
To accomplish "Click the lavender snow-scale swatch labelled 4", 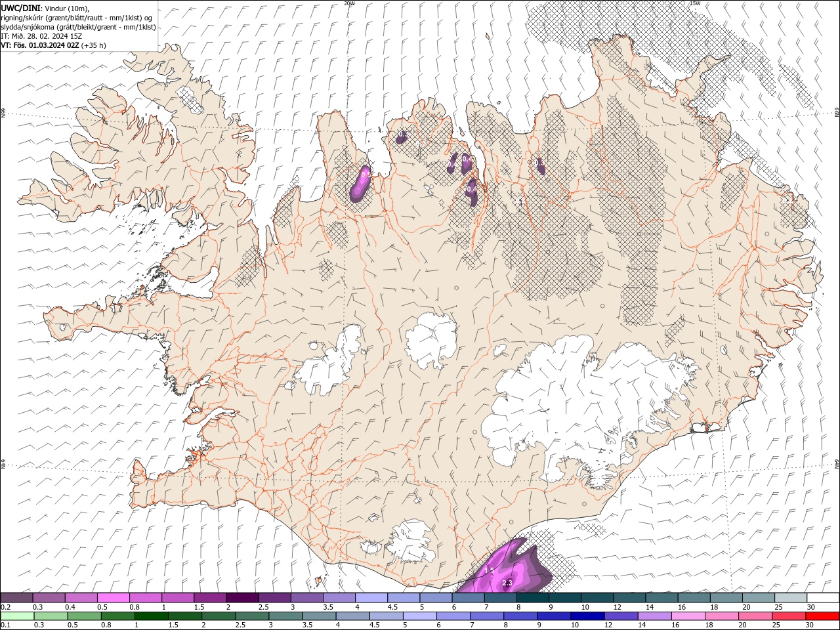I will [371, 598].
